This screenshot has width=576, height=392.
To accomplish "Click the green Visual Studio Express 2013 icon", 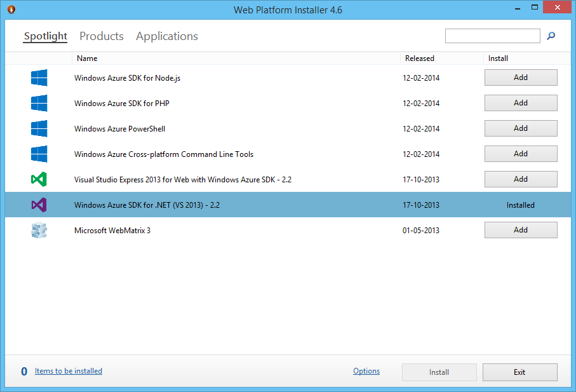I will tap(39, 179).
